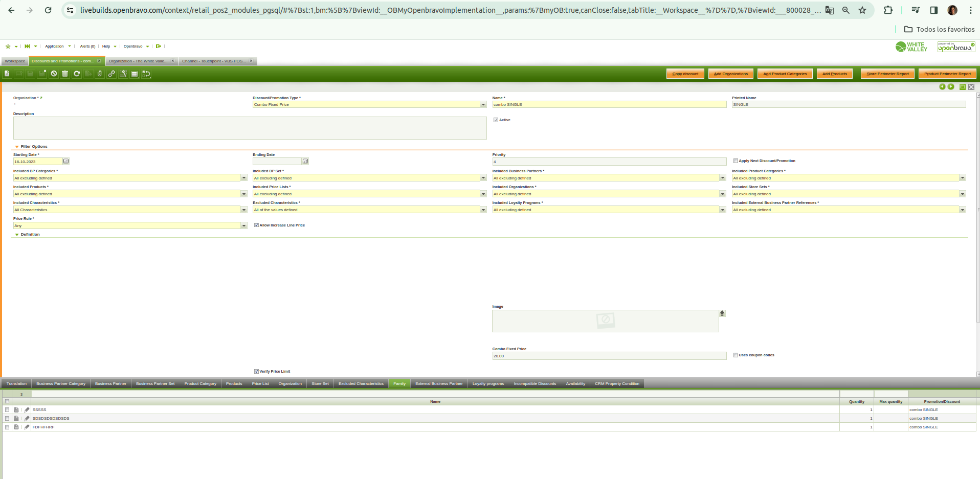The width and height of the screenshot is (980, 479).
Task: Collapse the Filter Options section
Action: pos(17,147)
